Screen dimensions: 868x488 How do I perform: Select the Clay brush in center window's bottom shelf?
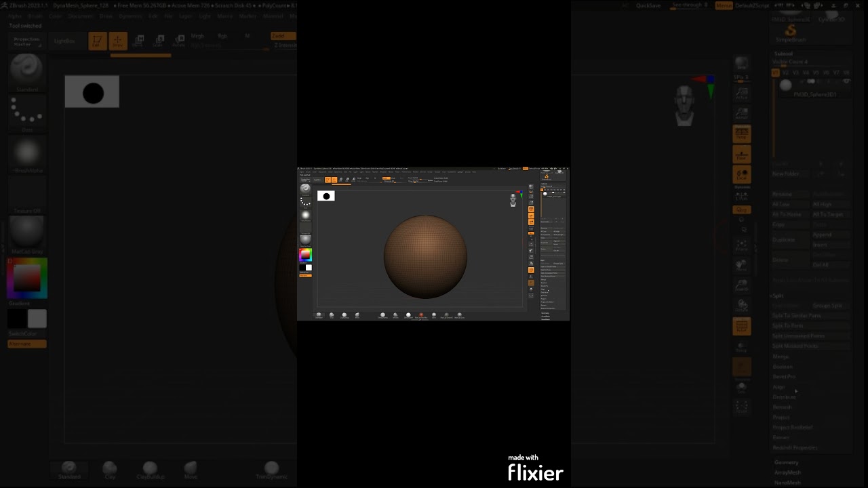[x=332, y=315]
